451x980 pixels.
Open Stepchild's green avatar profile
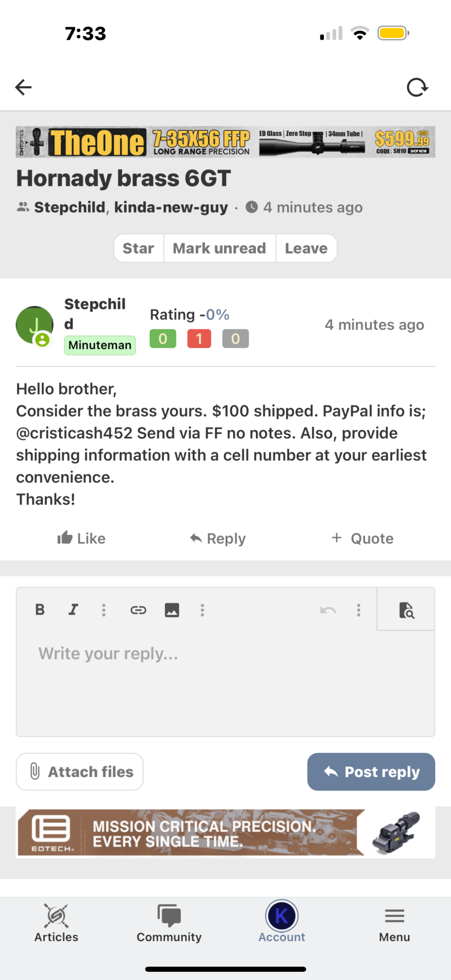(34, 325)
